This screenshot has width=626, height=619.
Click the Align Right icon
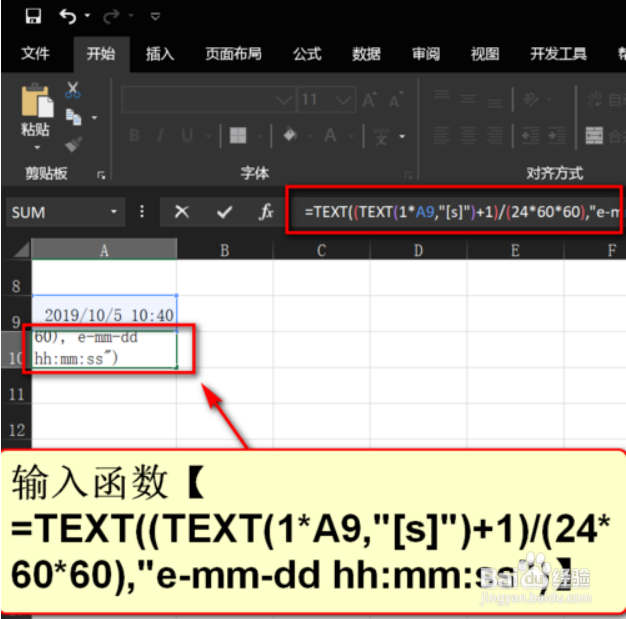tap(495, 136)
